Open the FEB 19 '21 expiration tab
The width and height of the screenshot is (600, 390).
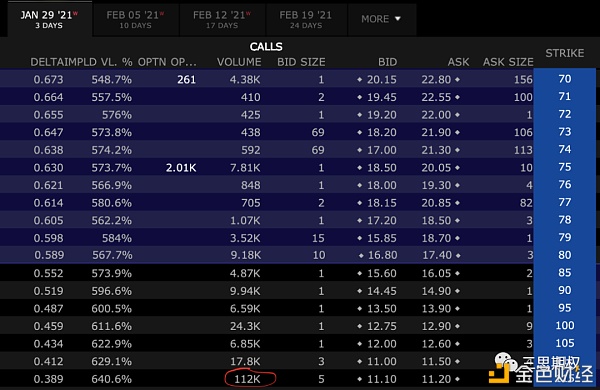[306, 20]
